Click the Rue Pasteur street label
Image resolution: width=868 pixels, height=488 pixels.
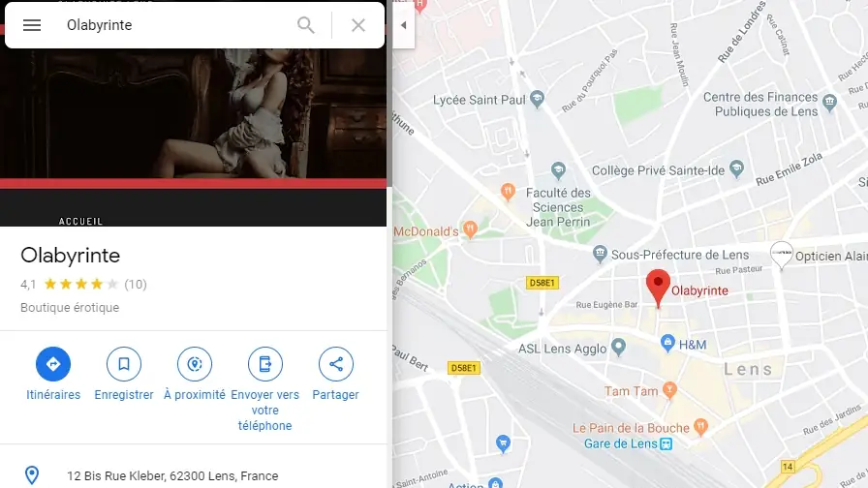739,270
